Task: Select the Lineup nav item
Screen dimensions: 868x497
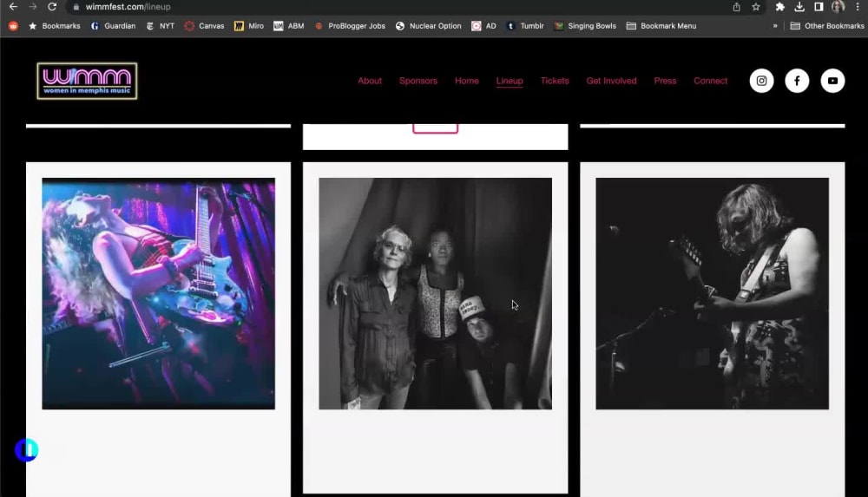Action: pyautogui.click(x=510, y=81)
